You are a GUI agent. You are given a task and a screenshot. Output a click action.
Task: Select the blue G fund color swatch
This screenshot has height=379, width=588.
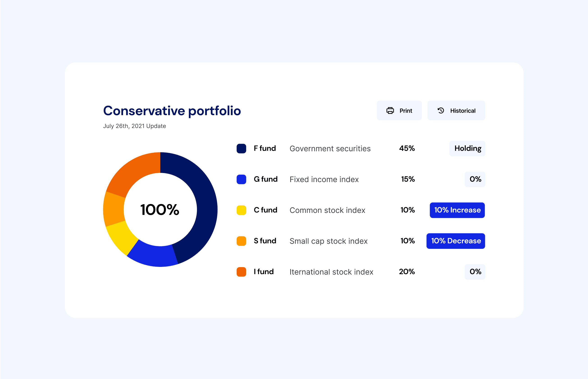(241, 179)
